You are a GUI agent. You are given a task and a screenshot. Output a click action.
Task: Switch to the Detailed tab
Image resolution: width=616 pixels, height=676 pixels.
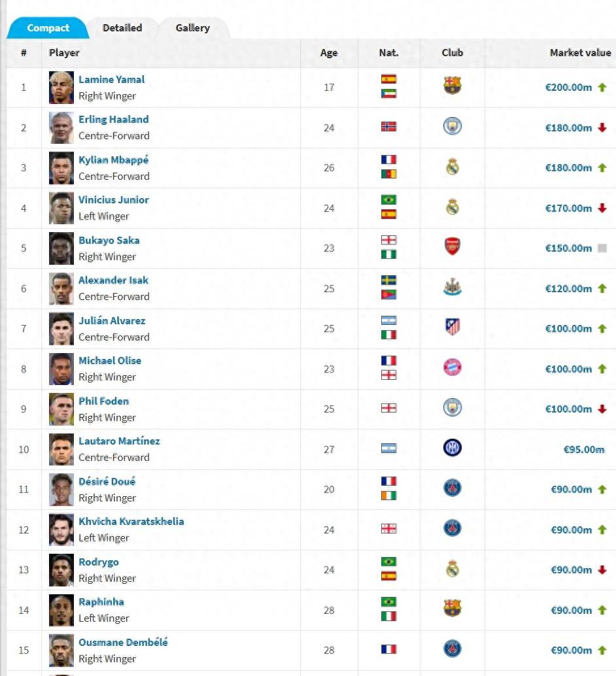122,28
